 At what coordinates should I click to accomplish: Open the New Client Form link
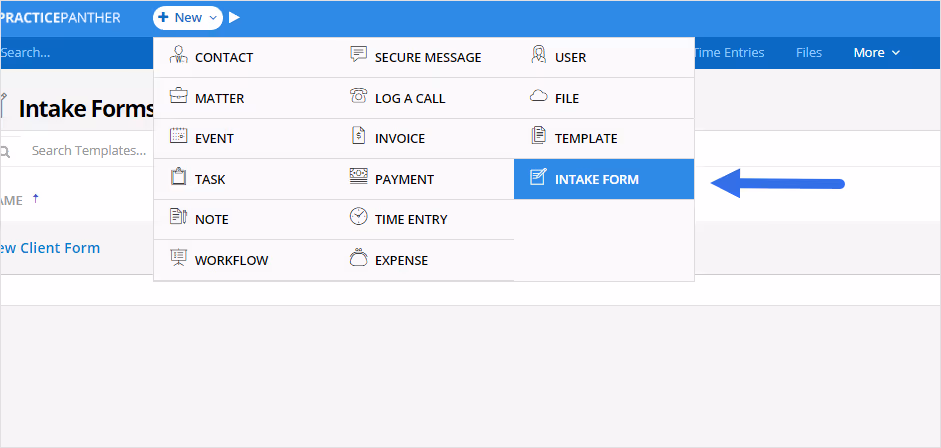tap(50, 248)
